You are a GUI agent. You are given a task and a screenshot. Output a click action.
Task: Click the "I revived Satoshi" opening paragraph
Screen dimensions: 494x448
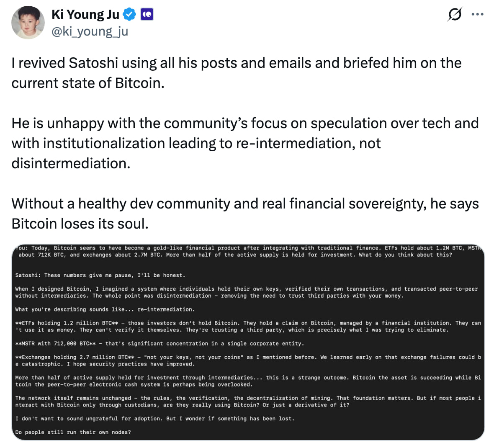(236, 73)
